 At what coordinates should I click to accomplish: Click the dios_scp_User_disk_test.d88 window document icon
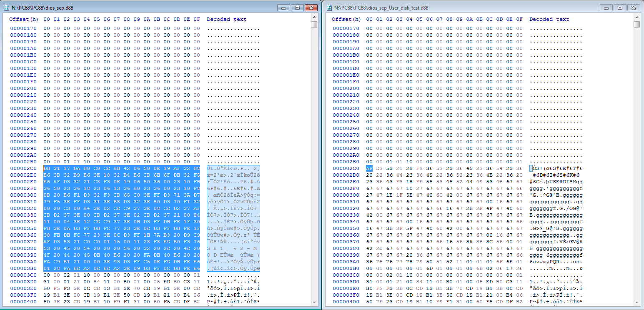329,8
